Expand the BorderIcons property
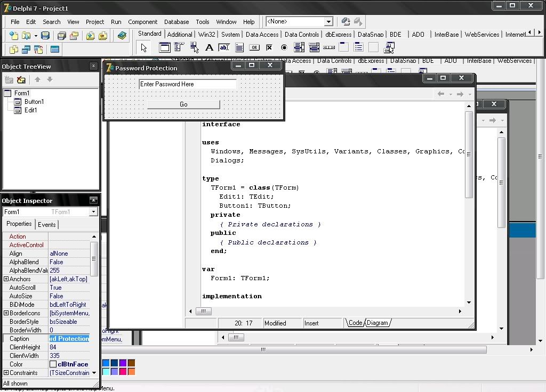 (x=6, y=313)
